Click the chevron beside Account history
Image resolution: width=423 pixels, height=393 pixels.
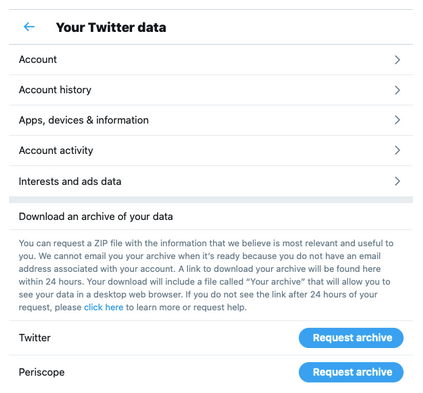397,90
